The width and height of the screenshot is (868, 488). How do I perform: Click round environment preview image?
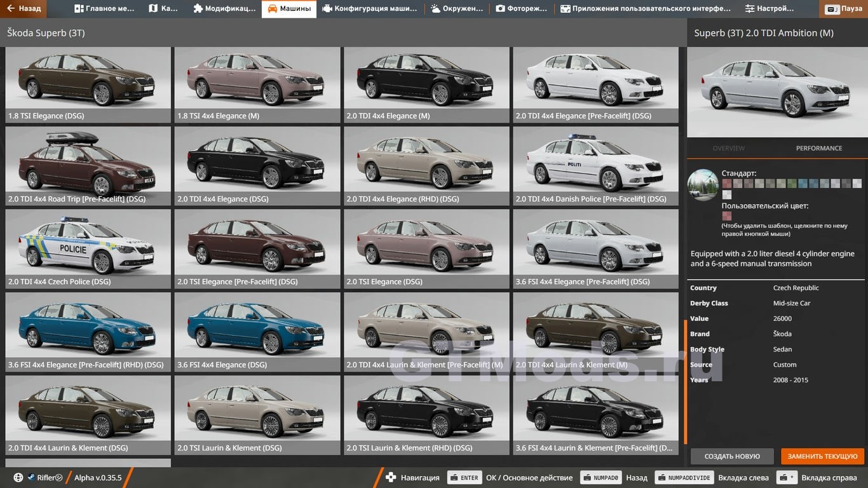pyautogui.click(x=703, y=185)
